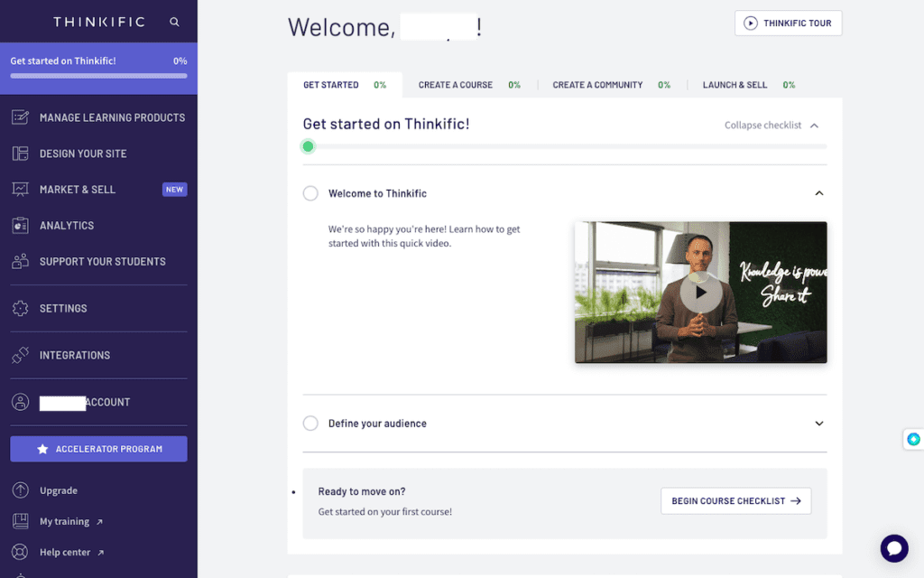Collapse the Get Started checklist
This screenshot has height=578, width=924.
[772, 126]
